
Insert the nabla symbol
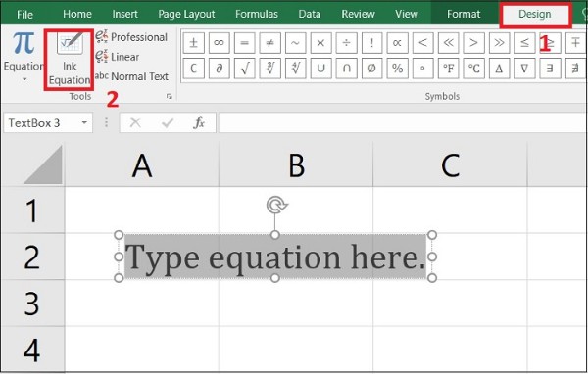524,69
